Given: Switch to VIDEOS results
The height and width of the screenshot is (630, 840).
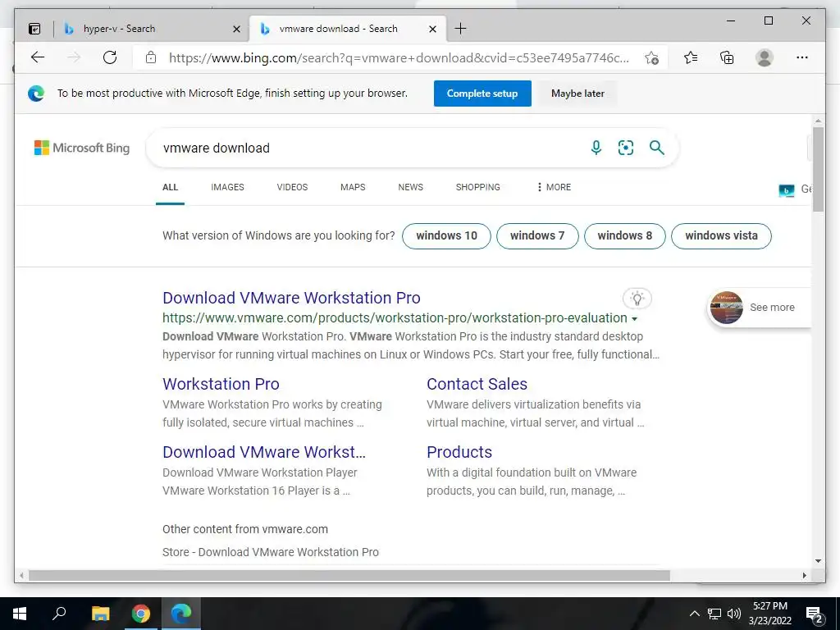Looking at the screenshot, I should pyautogui.click(x=293, y=187).
